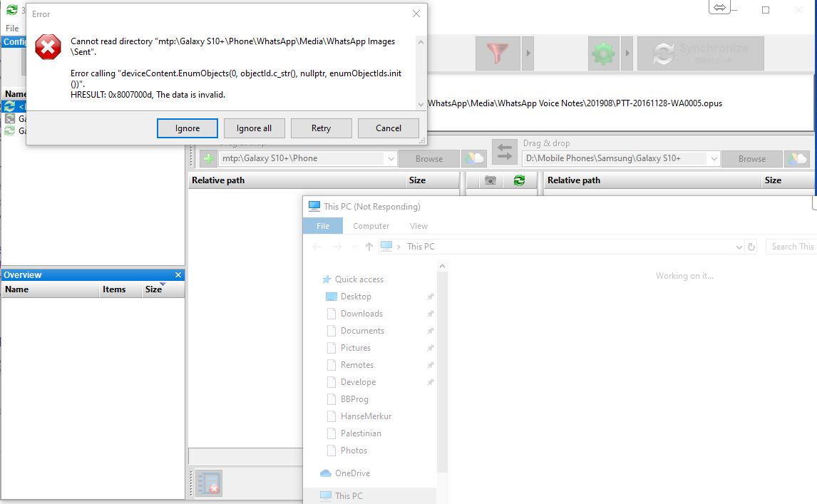Click the left cloud storage icon
The height and width of the screenshot is (504, 817).
473,158
